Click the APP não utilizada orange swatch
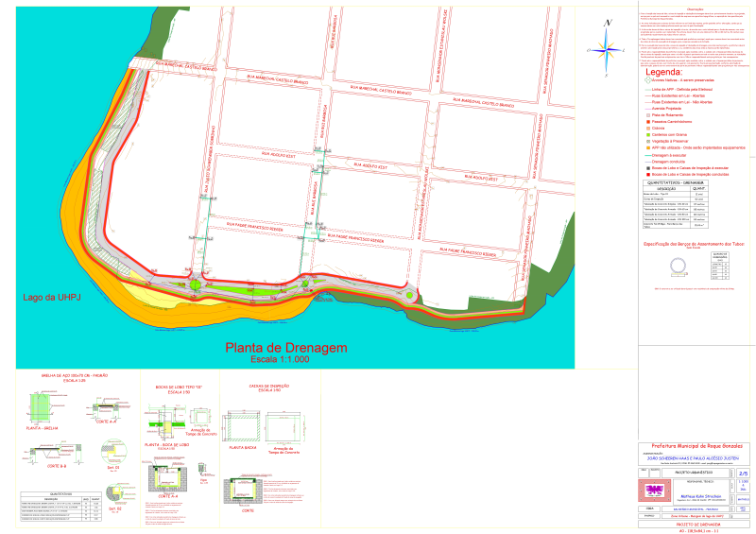756x534 pixels. tap(646, 147)
